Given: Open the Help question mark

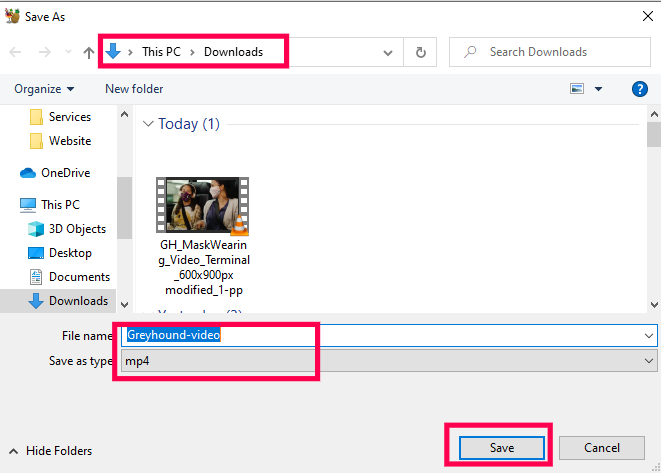Looking at the screenshot, I should point(640,89).
